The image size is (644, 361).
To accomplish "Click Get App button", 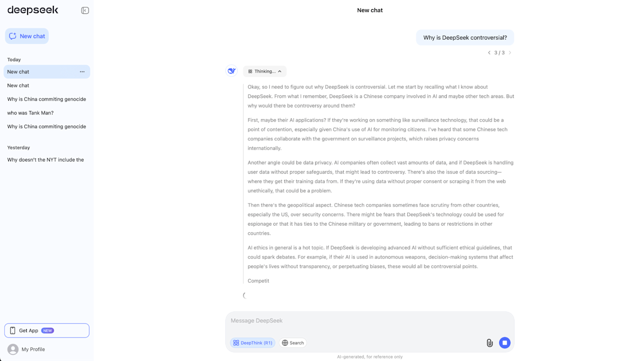I will coord(46,331).
